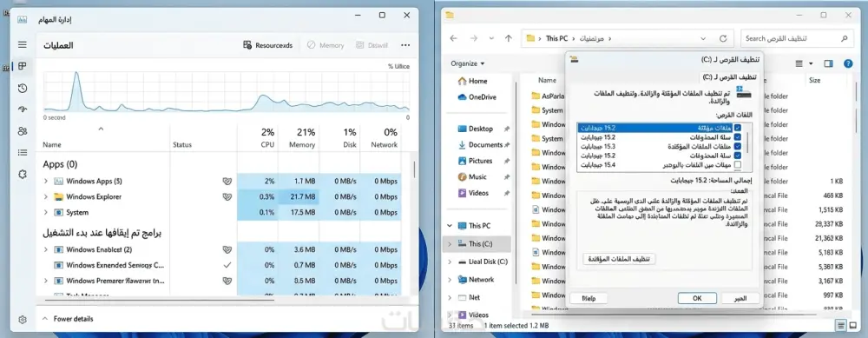This screenshot has width=868, height=338.
Task: Open the view options dropdown arrow in Explorer toolbar
Action: click(812, 63)
